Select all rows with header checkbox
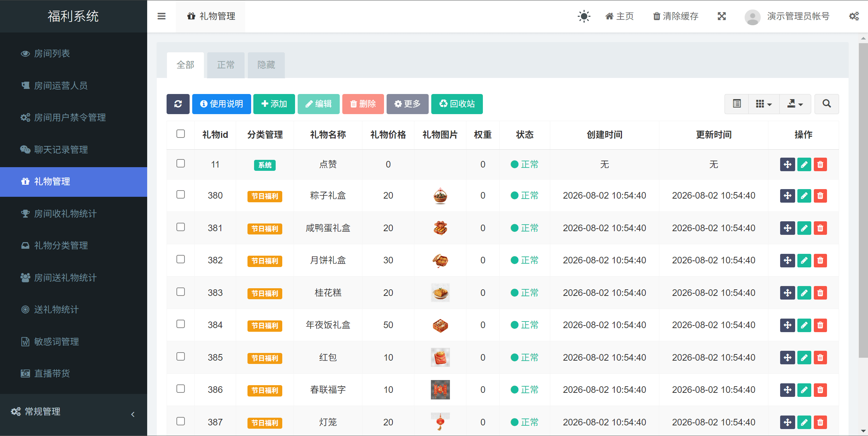 [x=180, y=134]
